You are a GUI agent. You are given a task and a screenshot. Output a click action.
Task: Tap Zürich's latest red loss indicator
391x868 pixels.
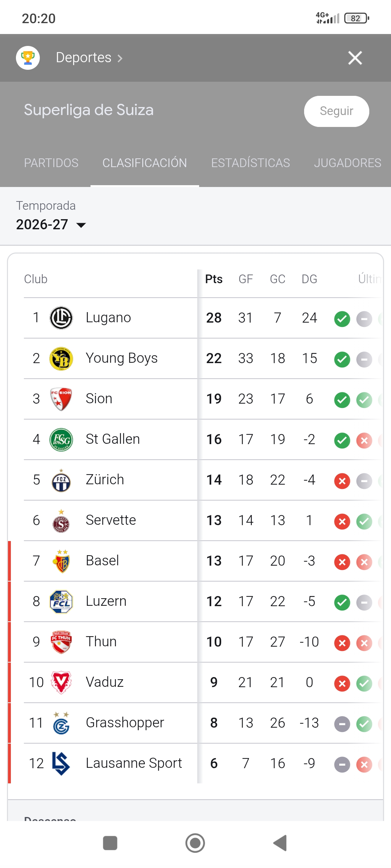(x=342, y=481)
